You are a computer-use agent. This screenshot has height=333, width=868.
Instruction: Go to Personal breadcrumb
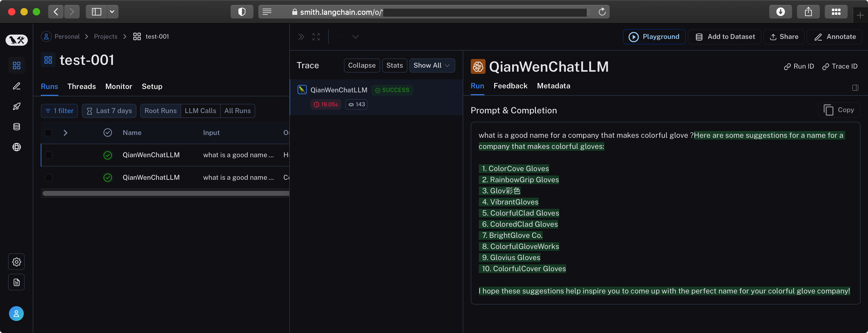pyautogui.click(x=61, y=36)
